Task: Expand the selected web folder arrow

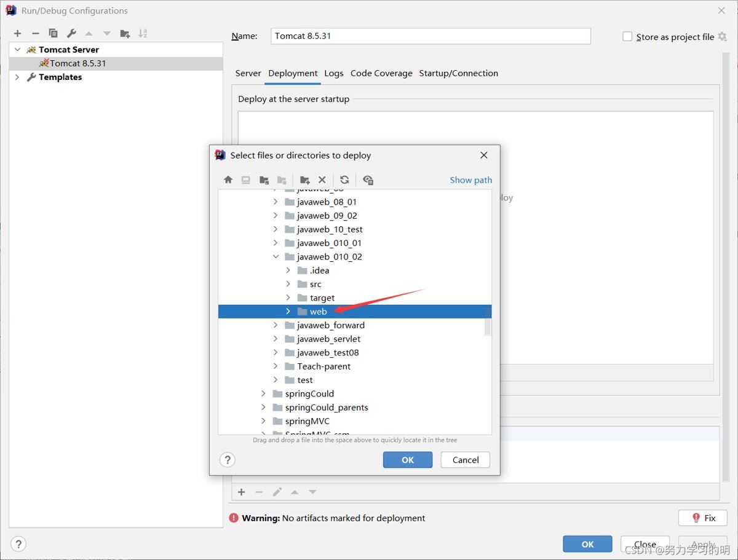Action: [x=288, y=311]
